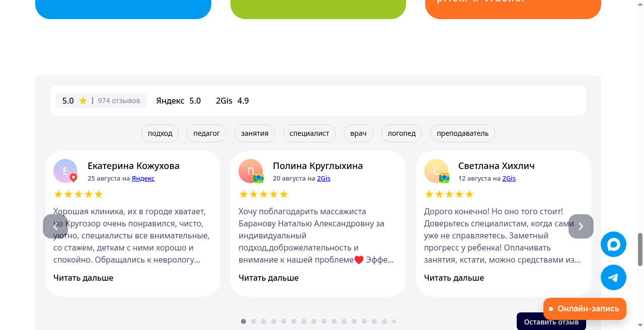Click Полина Круглыхина's avatar
644x330 pixels.
[x=251, y=171]
